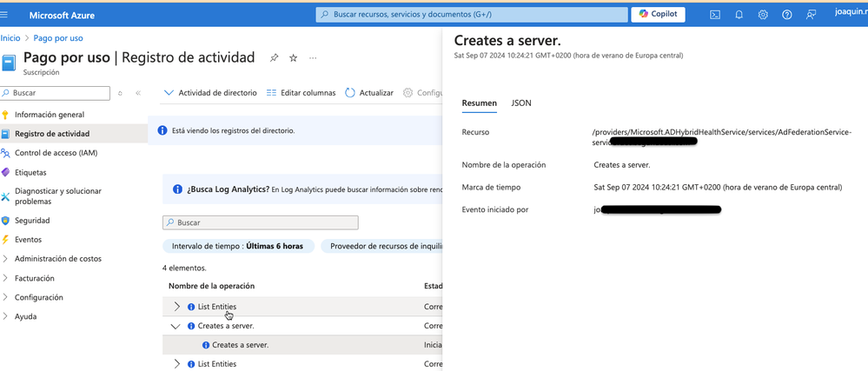Focus the sidebar Buscar field
This screenshot has height=371, width=868.
(x=55, y=93)
